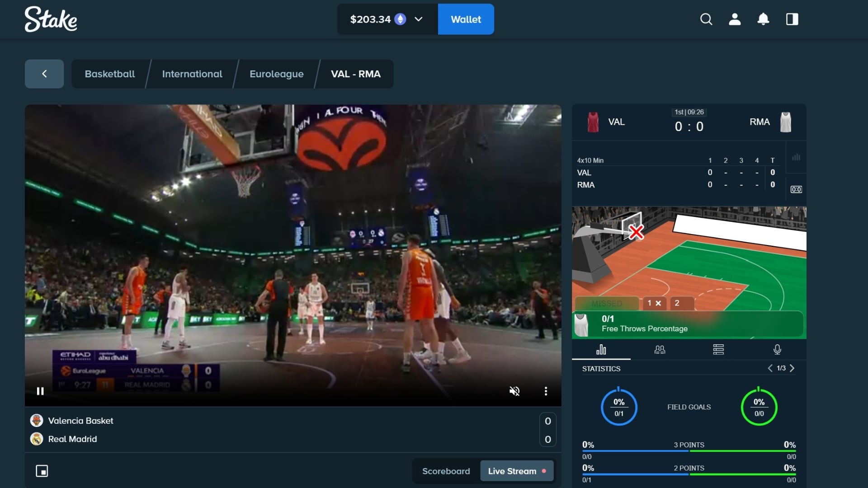Switch view to Scoreboard
This screenshot has width=868, height=488.
pos(446,471)
